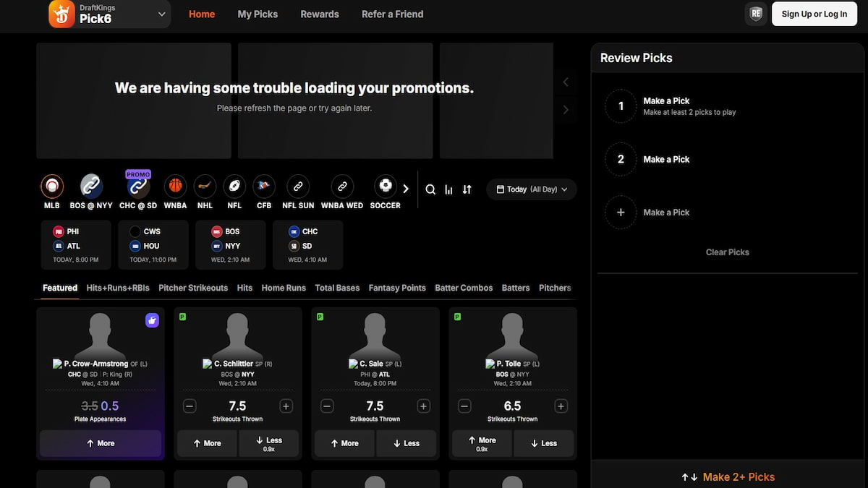Decrease P. Tolle strikeouts line with minus
The width and height of the screenshot is (868, 488).
pos(464,406)
